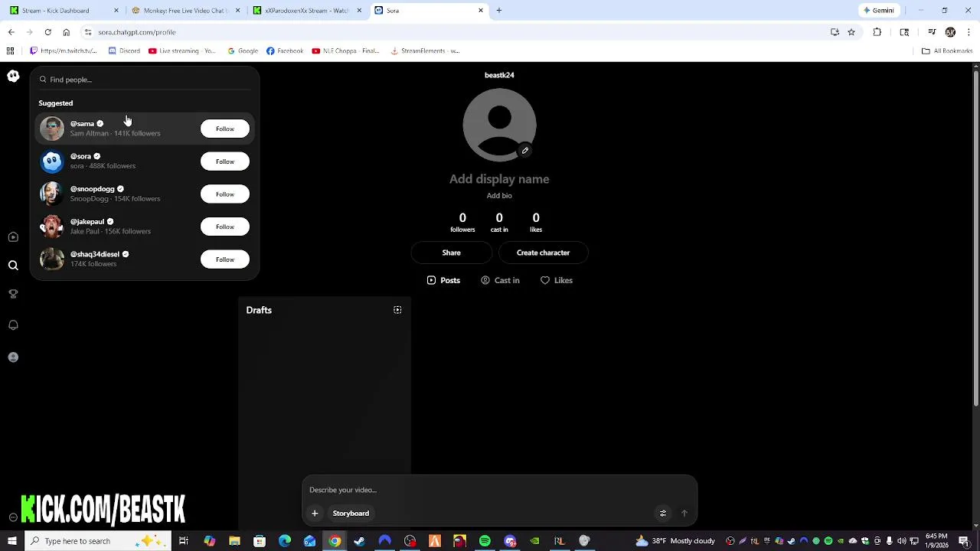
Task: Add attachment with plus icon in composer
Action: pos(315,514)
